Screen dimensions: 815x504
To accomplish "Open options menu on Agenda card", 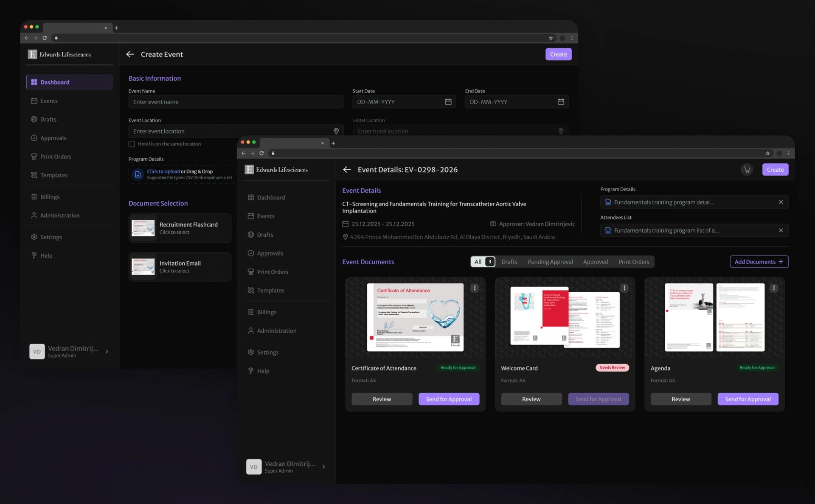I will point(774,288).
